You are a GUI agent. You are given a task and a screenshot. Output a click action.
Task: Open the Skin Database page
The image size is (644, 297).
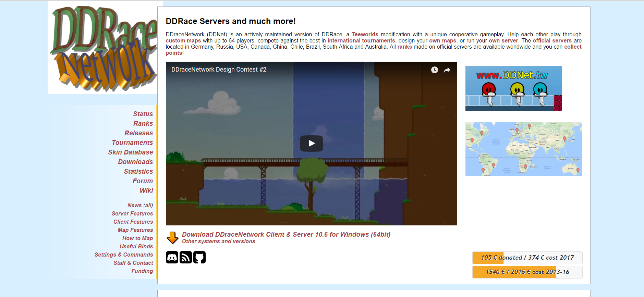pos(131,152)
